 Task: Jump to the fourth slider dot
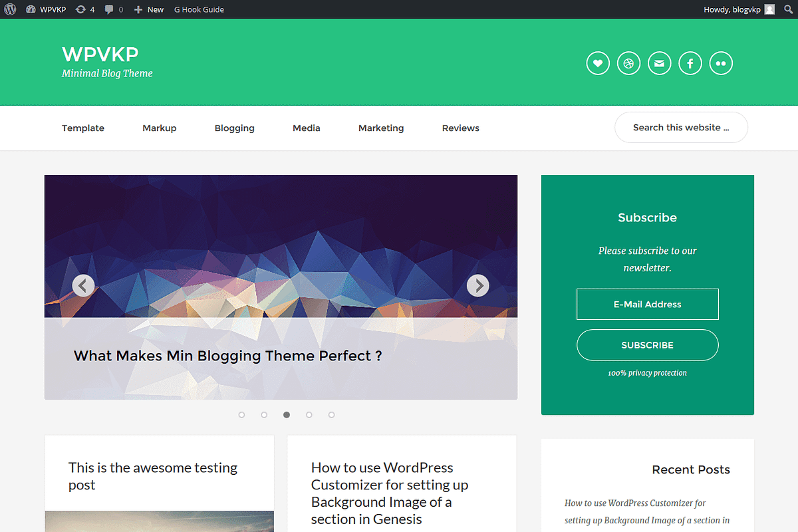pos(309,415)
